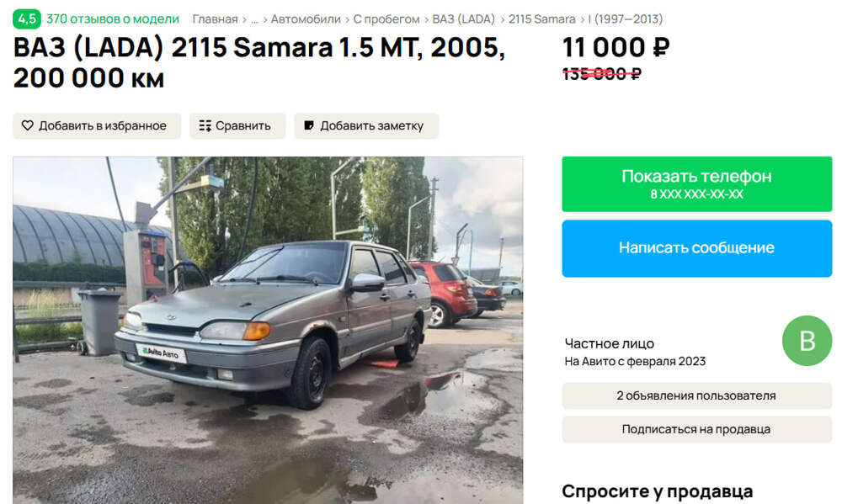The width and height of the screenshot is (842, 504).
Task: Open I (1997—2013) generation breadcrumb
Action: tap(626, 19)
